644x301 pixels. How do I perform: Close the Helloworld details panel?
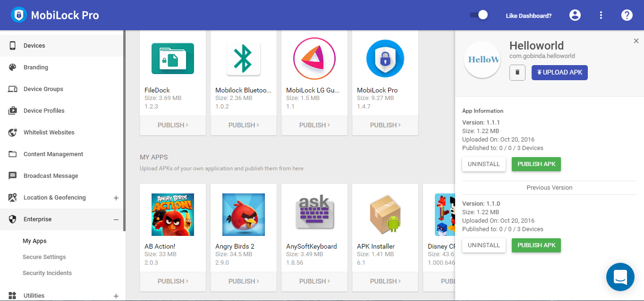(636, 41)
